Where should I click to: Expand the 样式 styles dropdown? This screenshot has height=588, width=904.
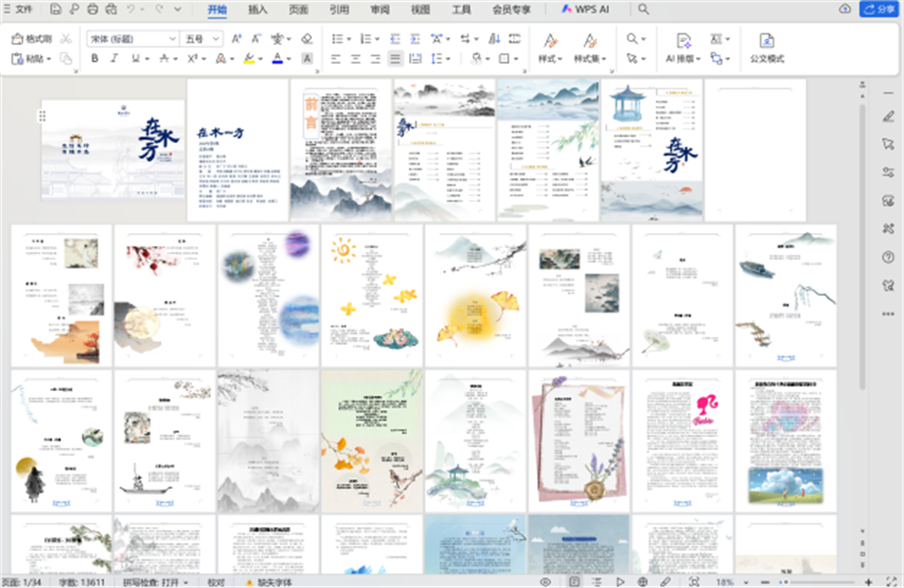pyautogui.click(x=549, y=59)
